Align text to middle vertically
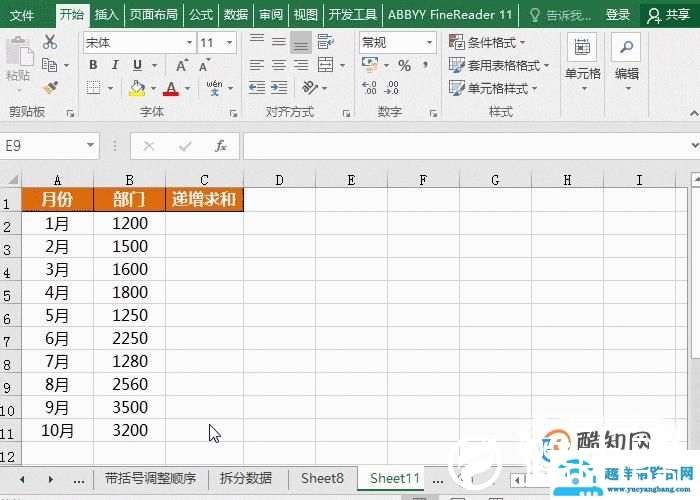700x500 pixels. pos(279,42)
